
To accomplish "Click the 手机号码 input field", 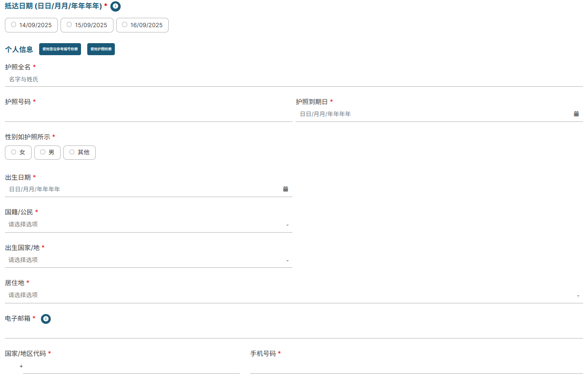I will (x=416, y=367).
